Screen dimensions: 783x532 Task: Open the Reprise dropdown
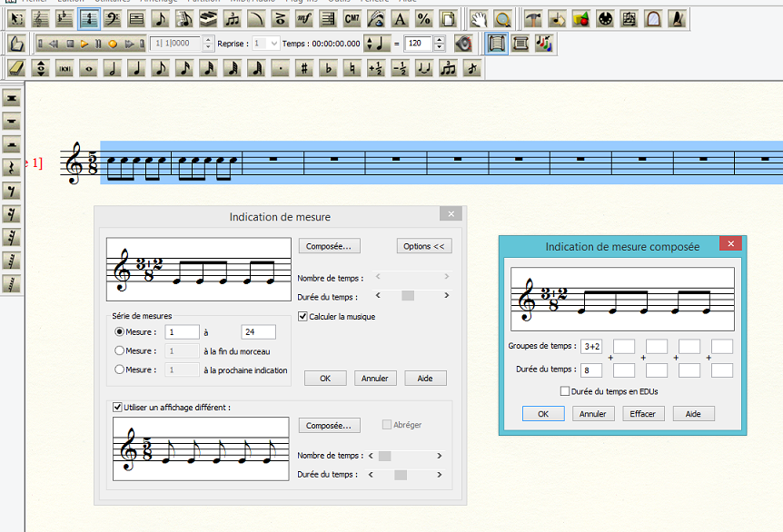[x=274, y=44]
